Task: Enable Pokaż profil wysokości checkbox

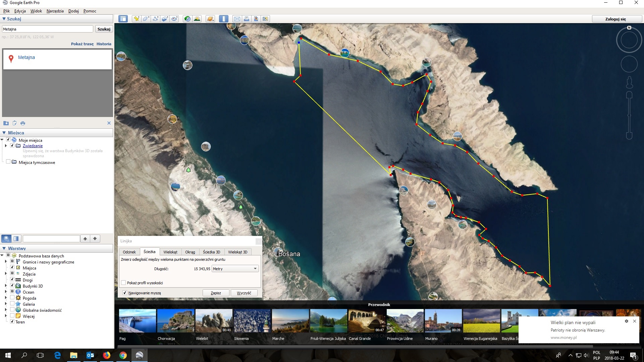Action: 124,283
